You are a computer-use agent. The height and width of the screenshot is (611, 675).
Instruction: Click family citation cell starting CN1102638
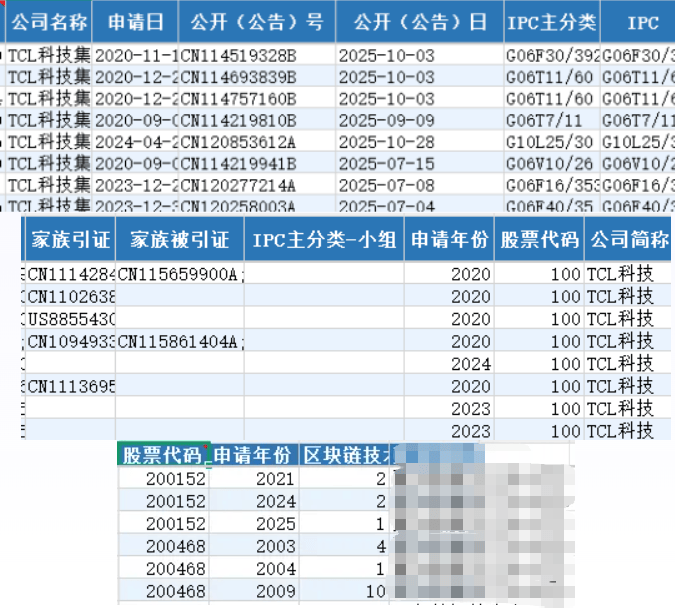point(71,296)
